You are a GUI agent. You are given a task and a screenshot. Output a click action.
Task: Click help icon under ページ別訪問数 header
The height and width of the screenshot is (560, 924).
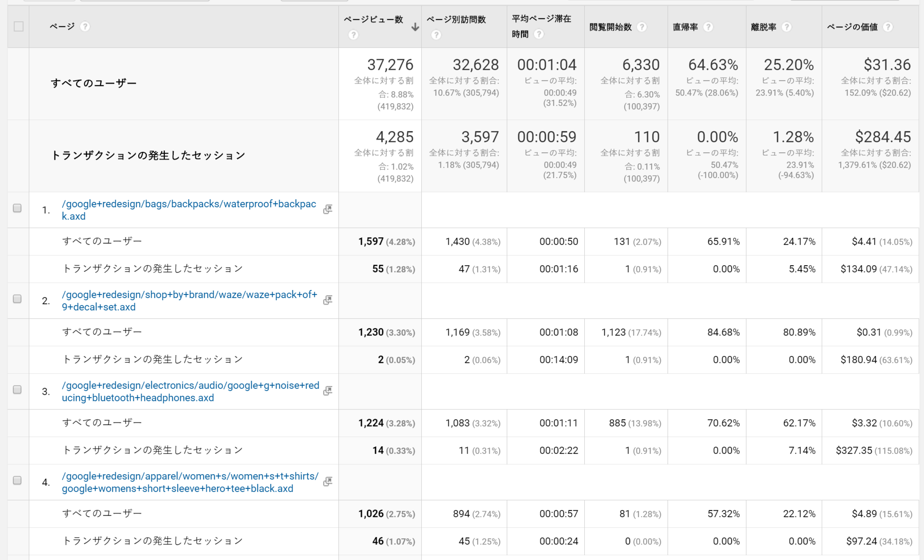pos(436,35)
